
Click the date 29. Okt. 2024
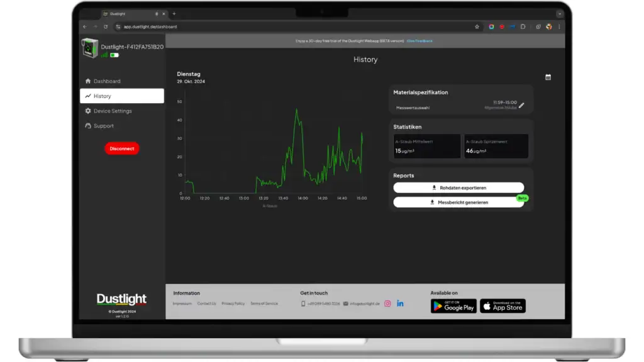click(191, 82)
